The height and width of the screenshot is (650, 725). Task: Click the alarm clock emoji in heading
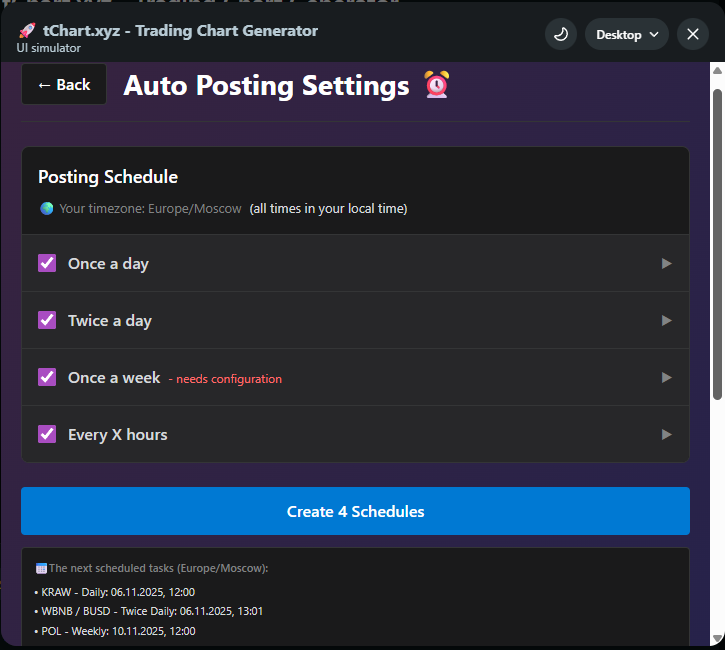coord(437,85)
